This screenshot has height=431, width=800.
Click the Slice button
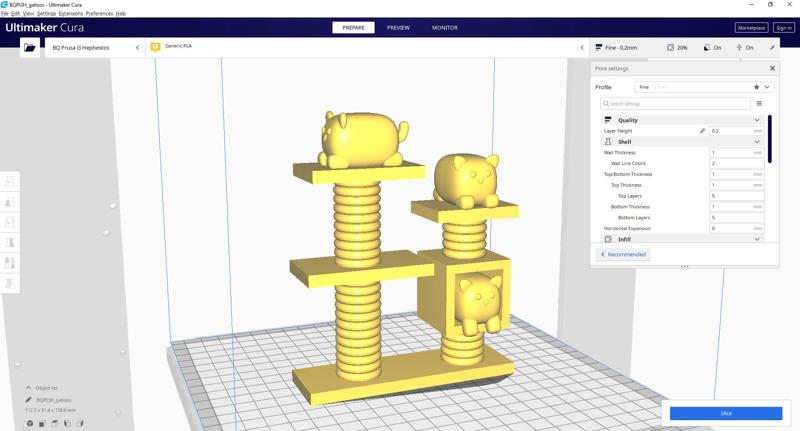coord(726,413)
